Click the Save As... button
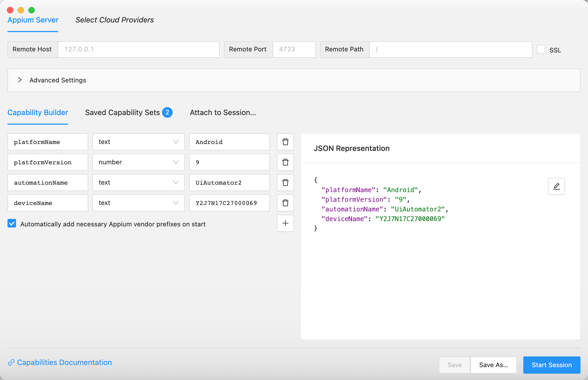Viewport: 588px width, 380px height. (493, 365)
